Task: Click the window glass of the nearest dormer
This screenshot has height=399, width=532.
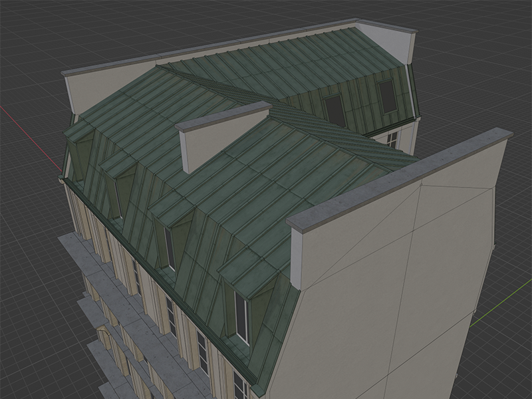Action: [x=241, y=318]
